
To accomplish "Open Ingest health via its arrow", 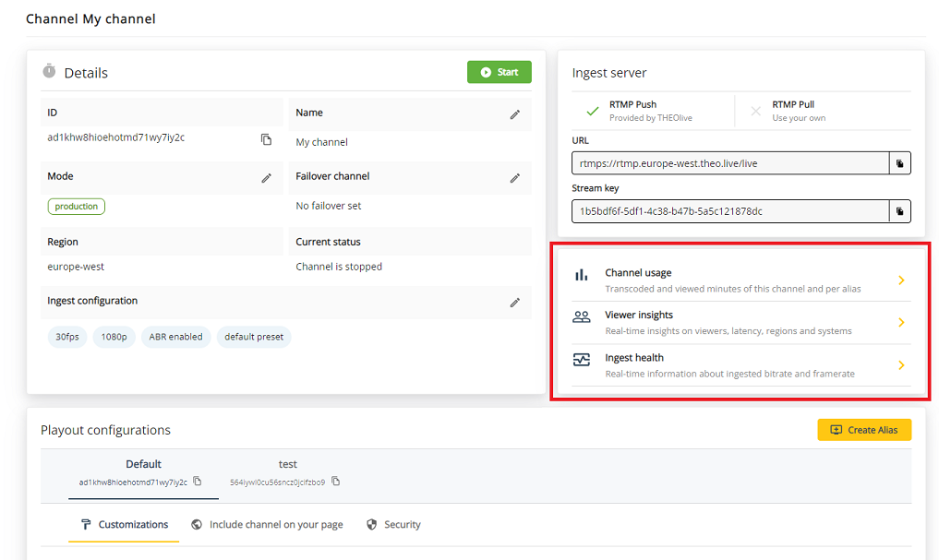I will click(x=901, y=364).
